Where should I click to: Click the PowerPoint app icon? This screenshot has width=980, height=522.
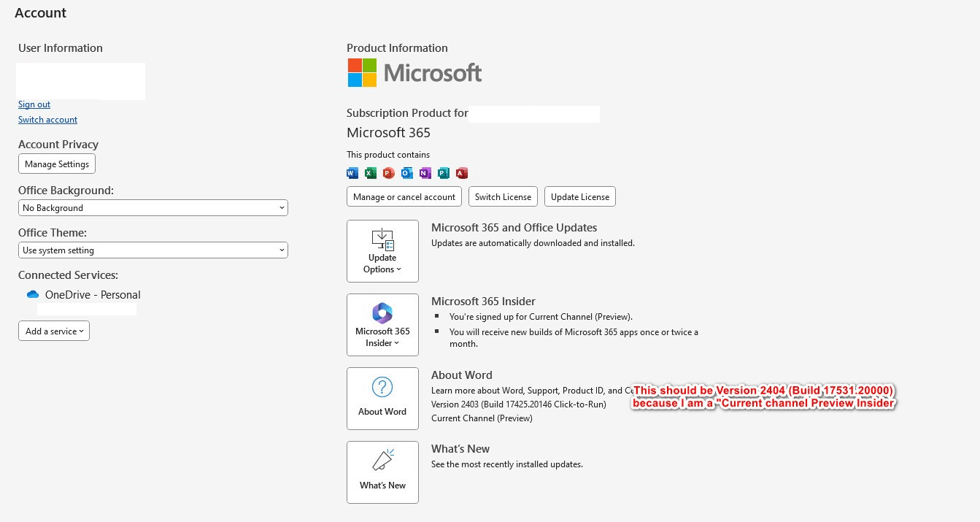(x=389, y=173)
